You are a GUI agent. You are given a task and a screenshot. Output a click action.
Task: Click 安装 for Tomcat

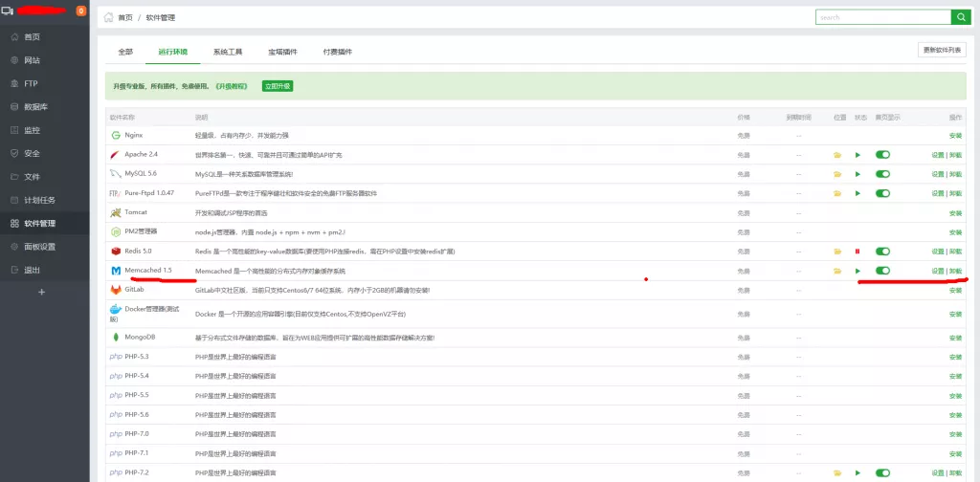(x=956, y=213)
